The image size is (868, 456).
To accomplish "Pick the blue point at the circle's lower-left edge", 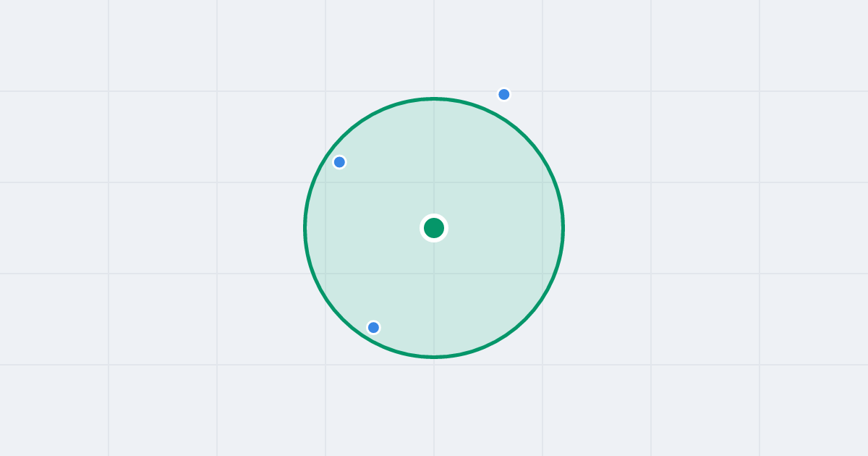I will pyautogui.click(x=373, y=327).
